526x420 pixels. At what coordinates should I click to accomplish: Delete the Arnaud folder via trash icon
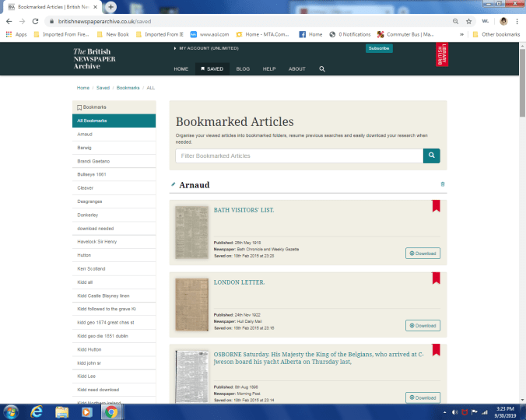click(443, 184)
